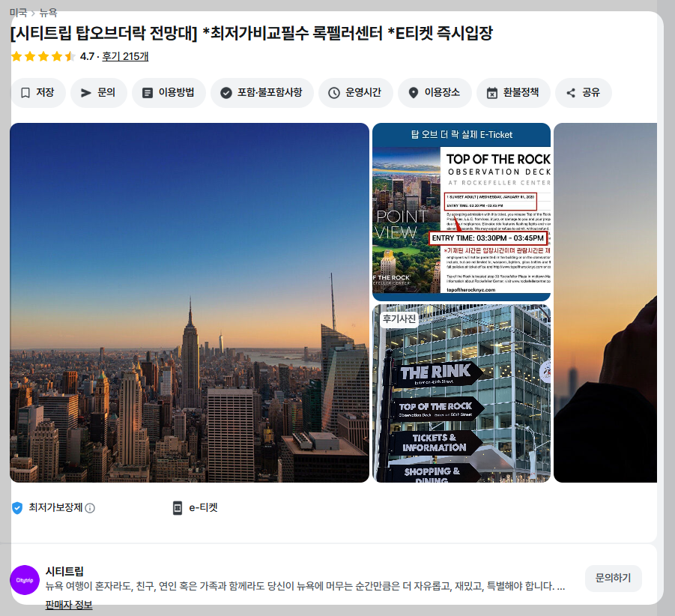Click the star rating icons
The height and width of the screenshot is (616, 675).
pos(43,56)
